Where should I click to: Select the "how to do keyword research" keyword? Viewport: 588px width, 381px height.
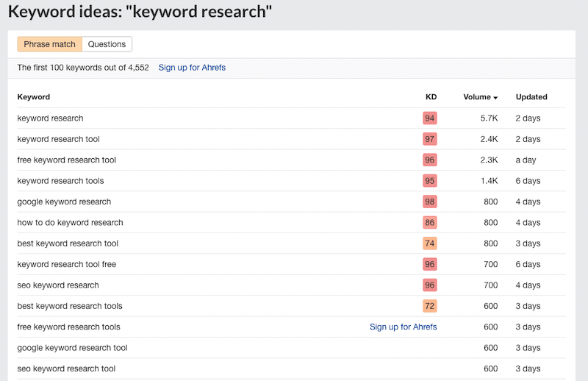tap(70, 223)
